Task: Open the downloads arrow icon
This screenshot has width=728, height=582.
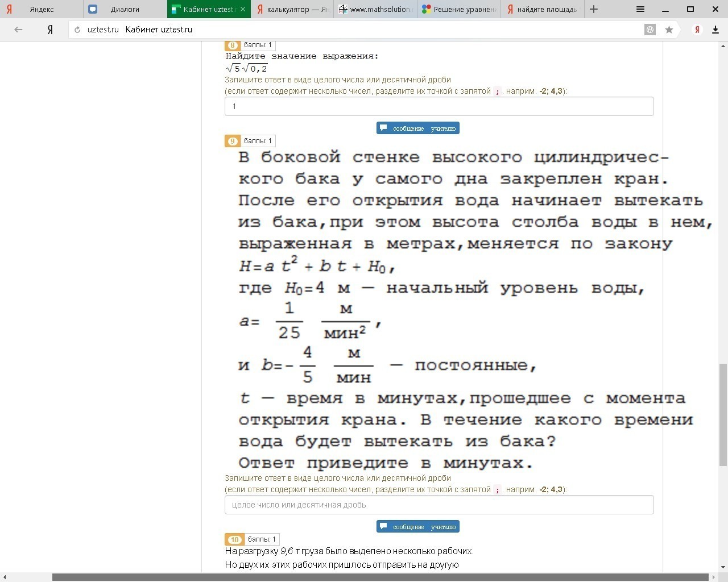Action: 715,30
